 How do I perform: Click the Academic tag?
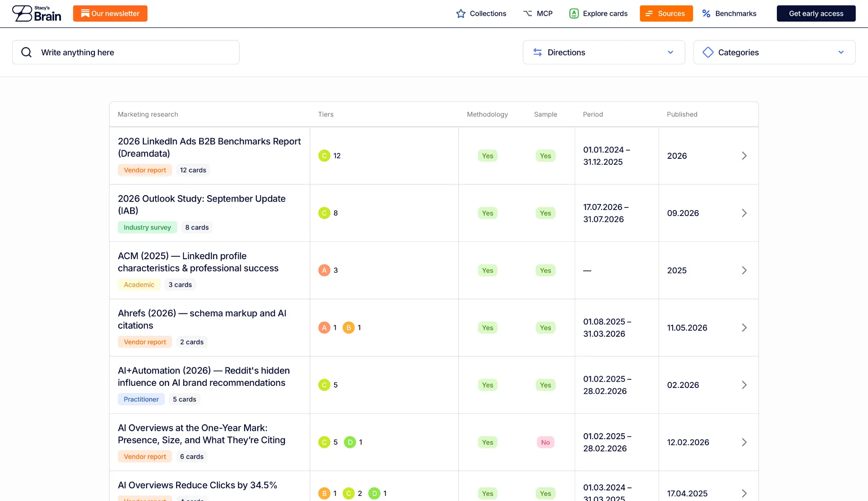coord(139,285)
